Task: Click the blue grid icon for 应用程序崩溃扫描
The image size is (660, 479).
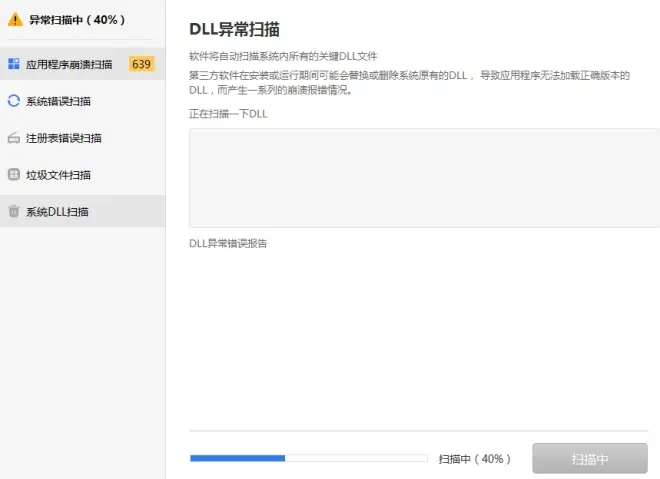Action: tap(13, 64)
